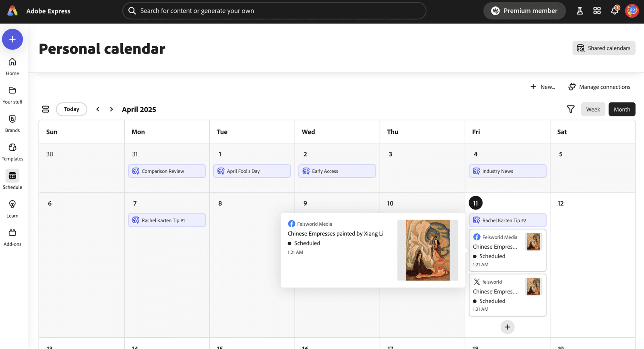Click X icon on feisworld card
The image size is (644, 349).
coord(477,282)
